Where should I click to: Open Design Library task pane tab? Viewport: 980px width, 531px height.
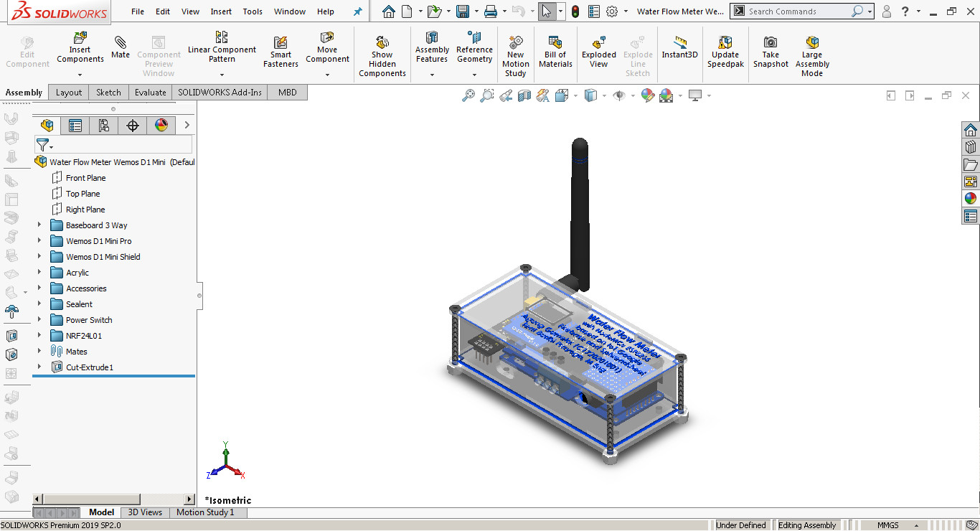(971, 146)
